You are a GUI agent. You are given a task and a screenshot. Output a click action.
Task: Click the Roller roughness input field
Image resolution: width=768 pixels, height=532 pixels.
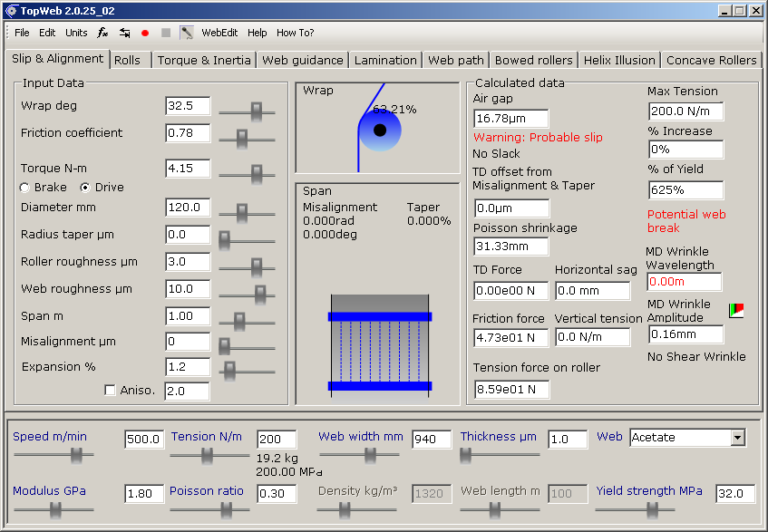pyautogui.click(x=188, y=262)
